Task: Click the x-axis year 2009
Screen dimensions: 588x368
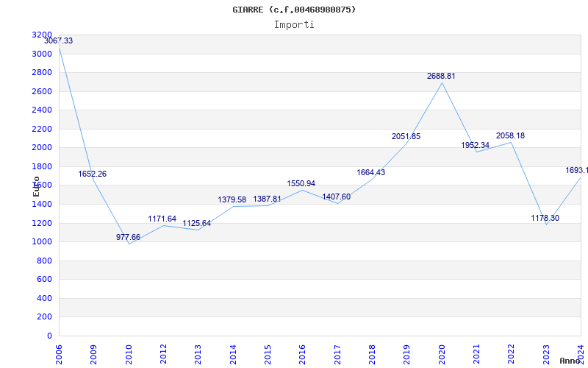Action: 94,355
